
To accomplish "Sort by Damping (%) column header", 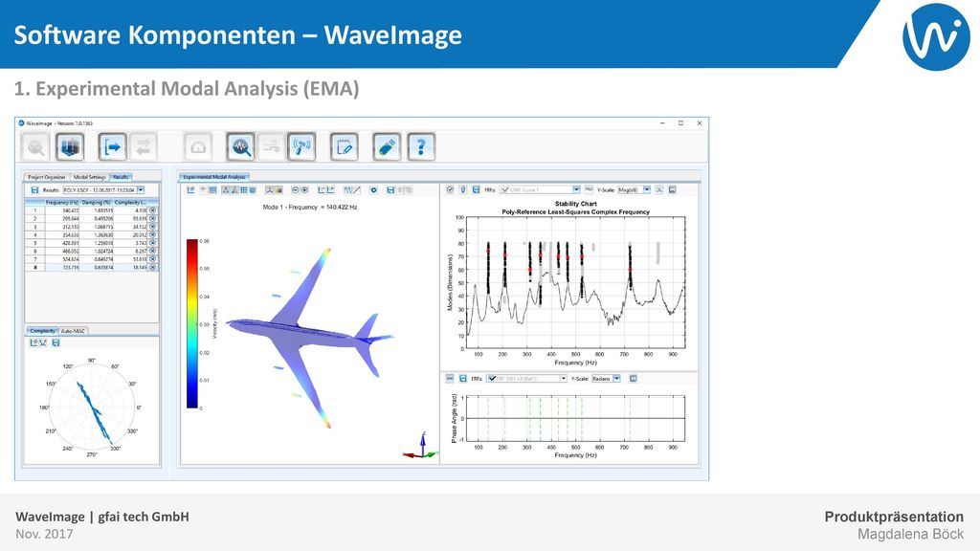I will [x=97, y=203].
